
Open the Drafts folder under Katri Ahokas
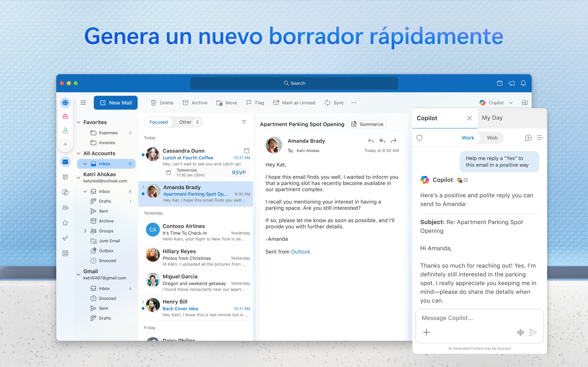[x=105, y=201]
